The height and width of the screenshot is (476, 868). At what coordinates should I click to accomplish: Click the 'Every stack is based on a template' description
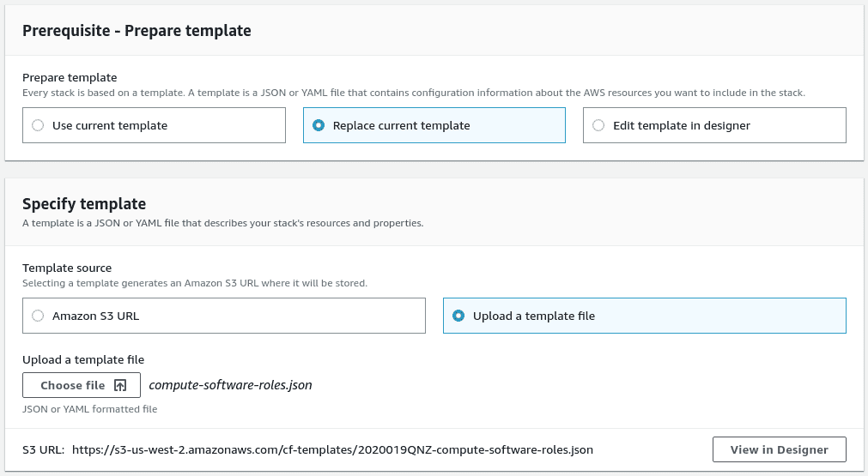(413, 93)
